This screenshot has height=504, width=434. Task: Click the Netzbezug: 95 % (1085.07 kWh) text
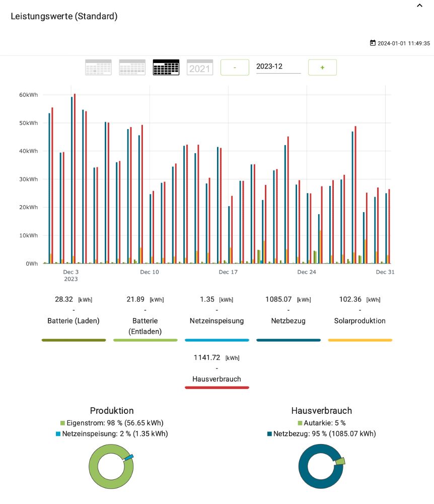coord(325,434)
